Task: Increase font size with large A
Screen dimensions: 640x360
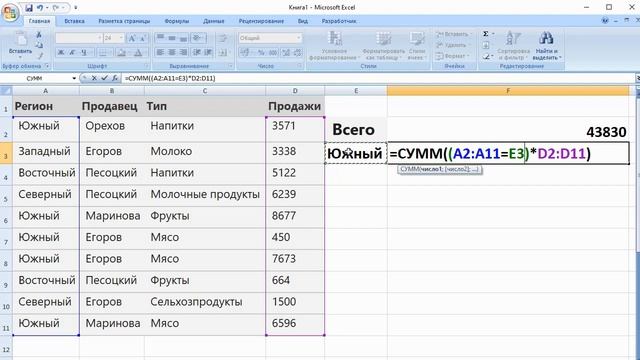Action: pos(132,38)
